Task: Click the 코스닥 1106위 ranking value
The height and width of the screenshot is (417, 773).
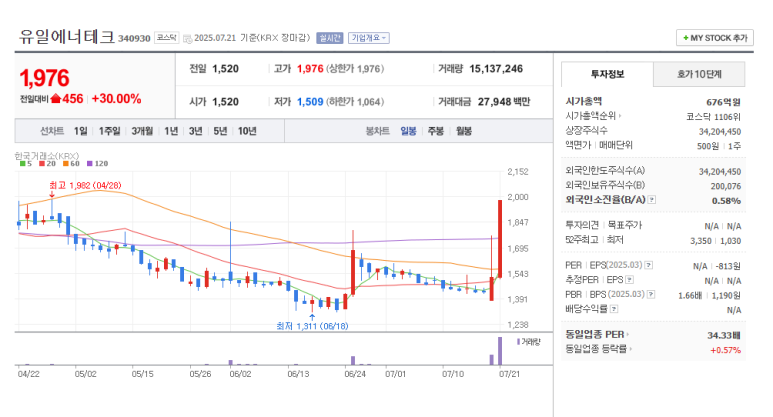Action: coord(713,117)
